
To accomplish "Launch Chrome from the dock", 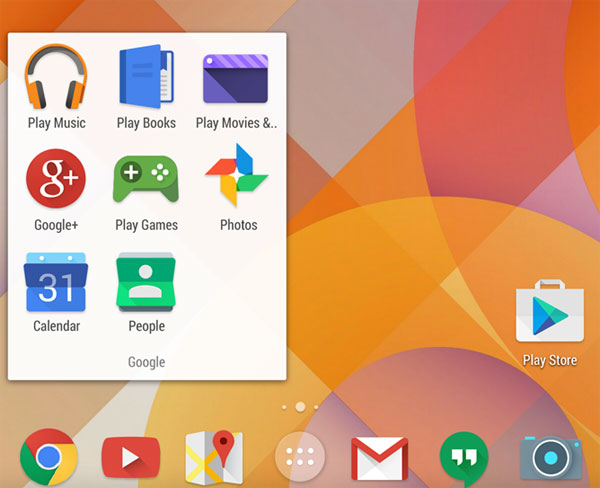I will click(x=49, y=457).
